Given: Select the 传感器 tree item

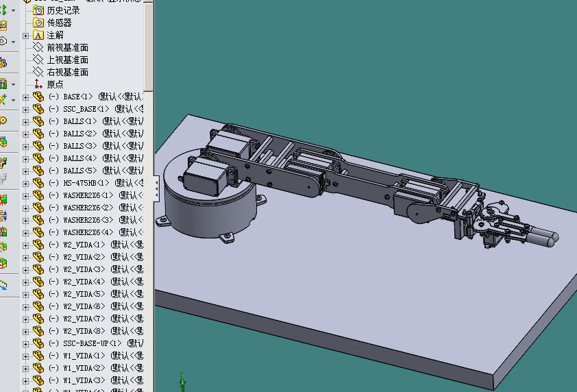Looking at the screenshot, I should tap(59, 23).
